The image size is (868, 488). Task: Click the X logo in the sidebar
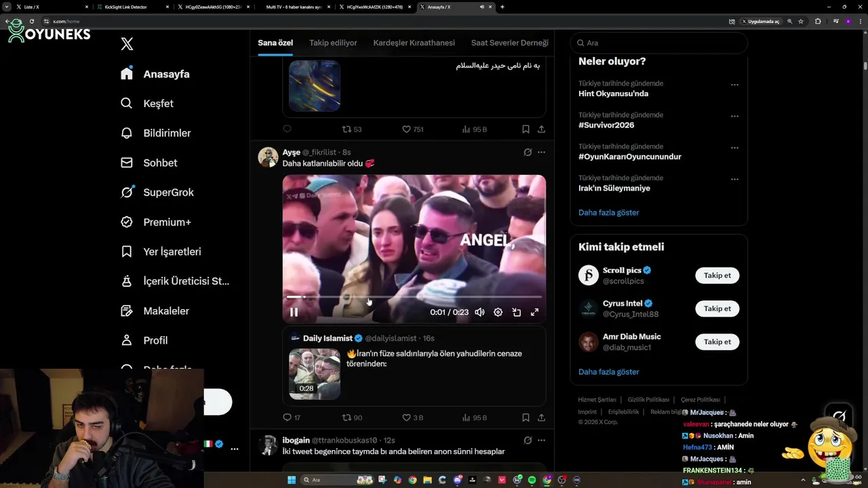tap(127, 44)
